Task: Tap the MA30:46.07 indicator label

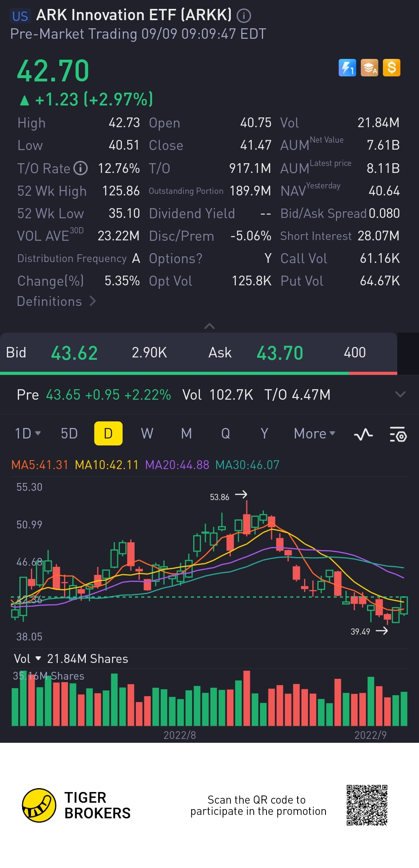Action: coord(248,464)
